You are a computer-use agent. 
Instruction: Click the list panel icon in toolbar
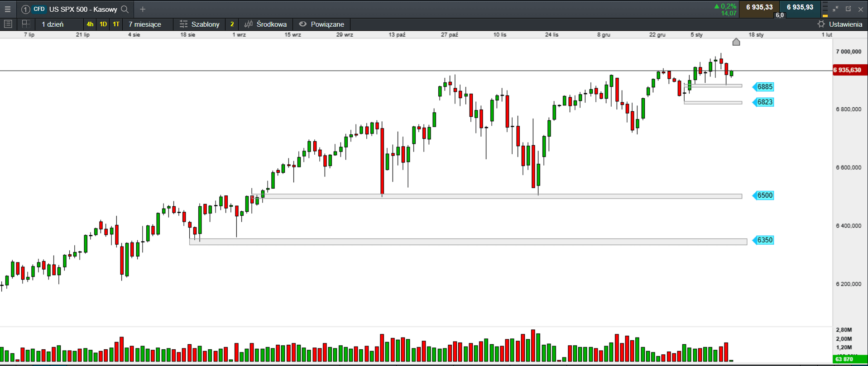pyautogui.click(x=8, y=24)
